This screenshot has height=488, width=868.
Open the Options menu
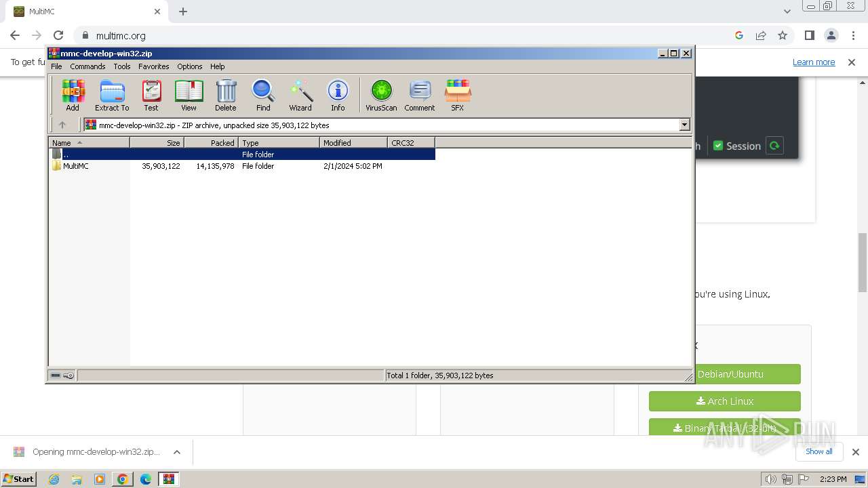pyautogui.click(x=190, y=66)
